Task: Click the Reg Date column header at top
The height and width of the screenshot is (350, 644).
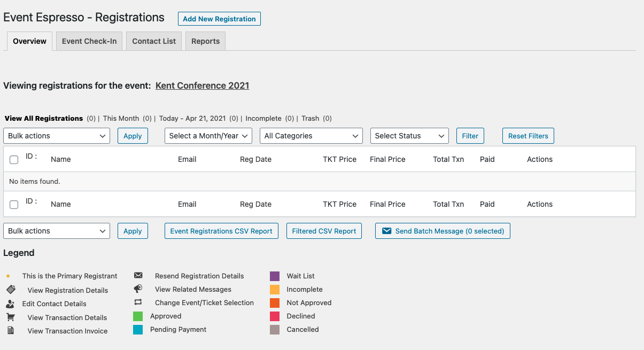Action: (x=255, y=159)
